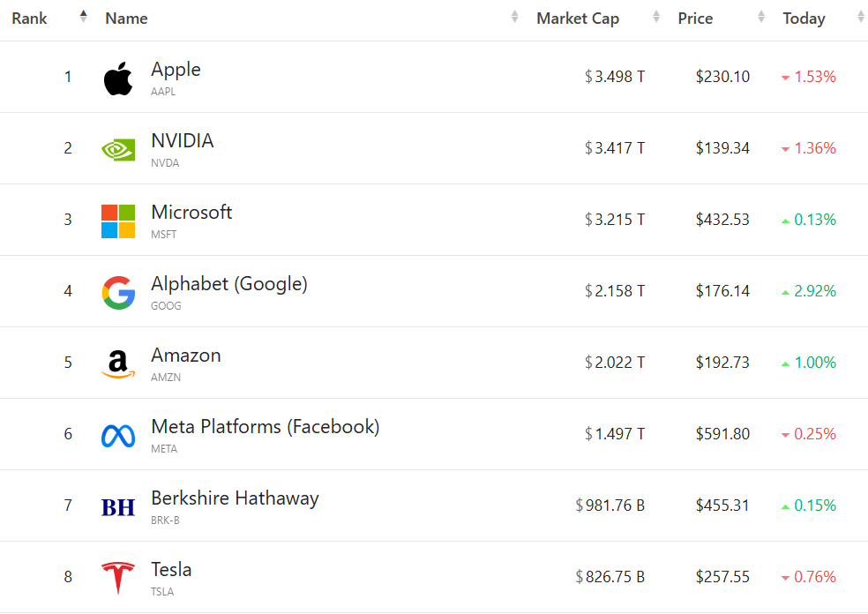This screenshot has width=868, height=614.
Task: Click the Google logo icon
Action: click(x=118, y=292)
